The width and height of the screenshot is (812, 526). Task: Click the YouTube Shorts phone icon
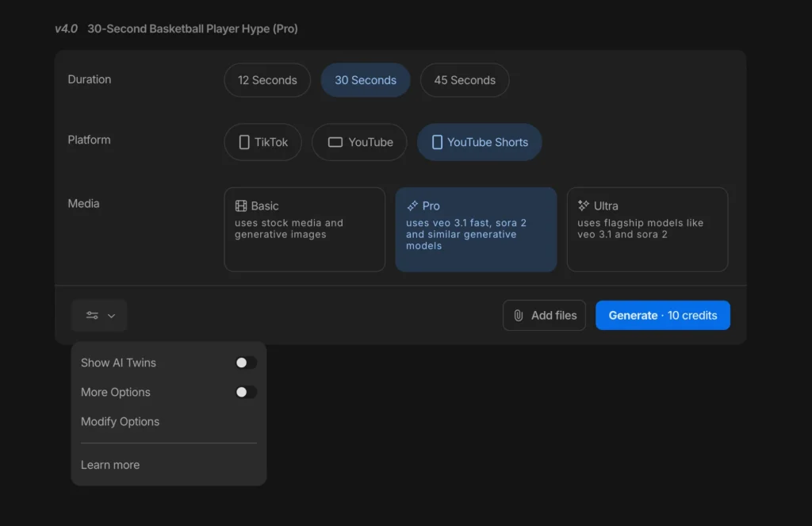pyautogui.click(x=437, y=142)
